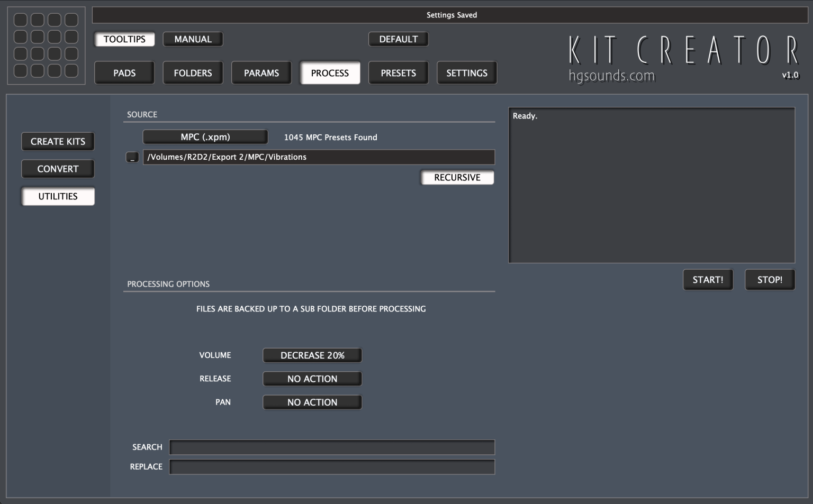This screenshot has height=504, width=813.
Task: Switch to the FOLDERS tab
Action: coord(193,72)
